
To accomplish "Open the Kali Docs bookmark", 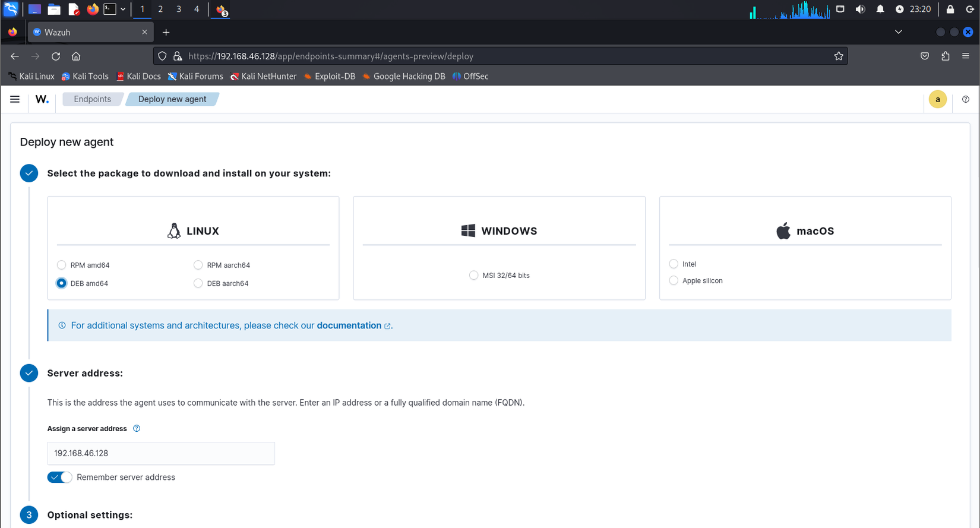I will pyautogui.click(x=138, y=76).
